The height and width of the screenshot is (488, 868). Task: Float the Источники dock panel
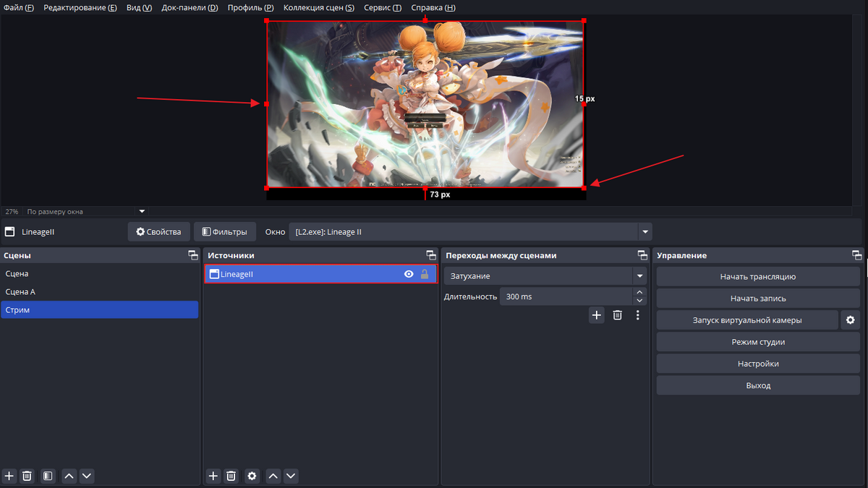431,255
